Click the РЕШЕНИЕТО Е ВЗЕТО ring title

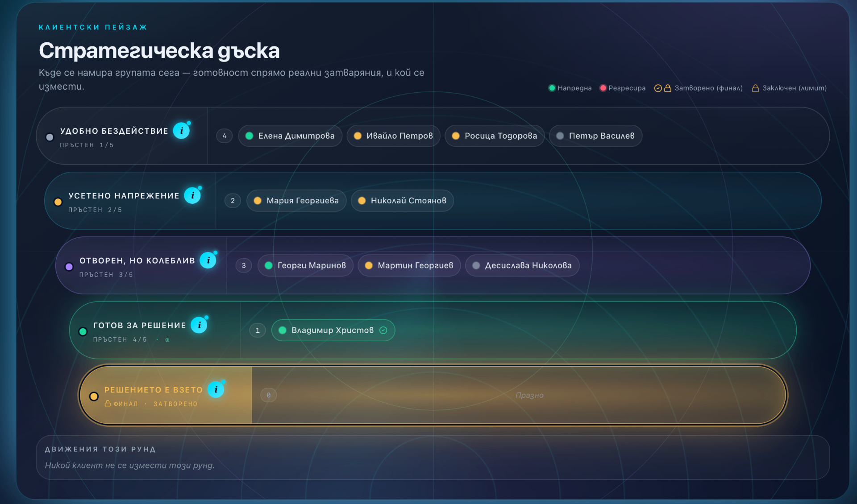(154, 390)
